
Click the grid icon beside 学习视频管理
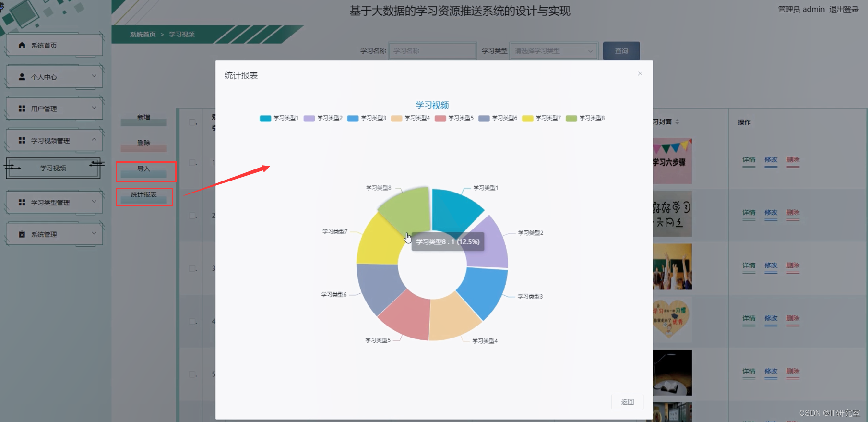(x=22, y=140)
